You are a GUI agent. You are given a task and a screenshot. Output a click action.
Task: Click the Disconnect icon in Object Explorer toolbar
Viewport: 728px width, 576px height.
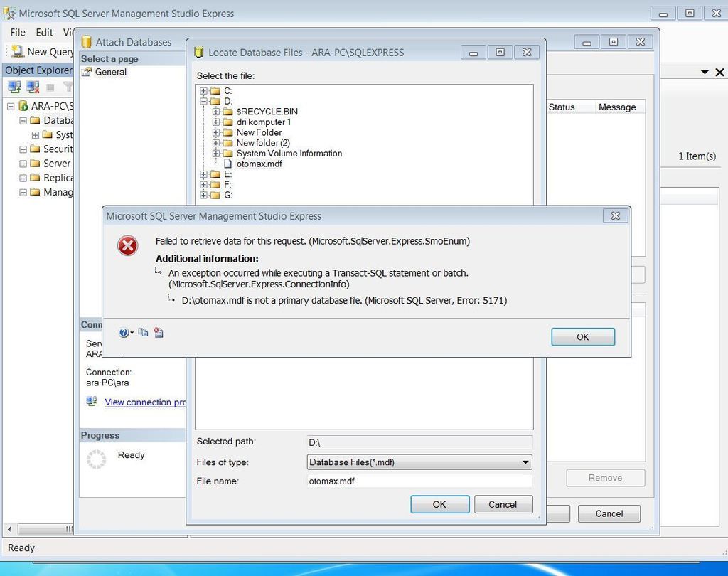[33, 87]
